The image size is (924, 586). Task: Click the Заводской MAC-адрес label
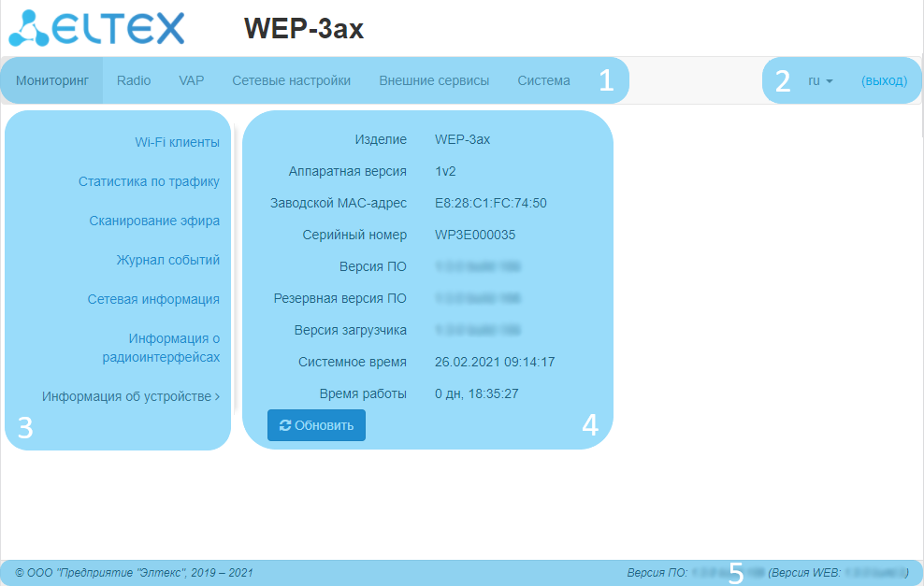click(x=339, y=203)
